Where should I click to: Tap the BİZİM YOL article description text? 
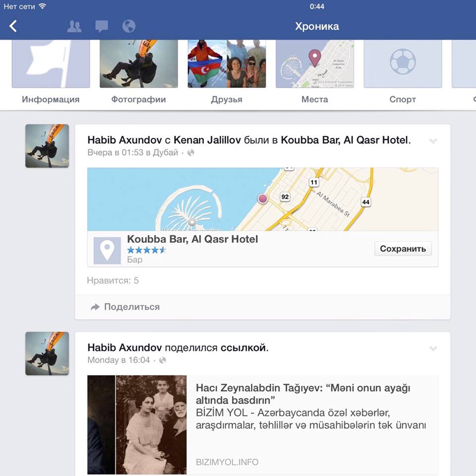pos(311,419)
